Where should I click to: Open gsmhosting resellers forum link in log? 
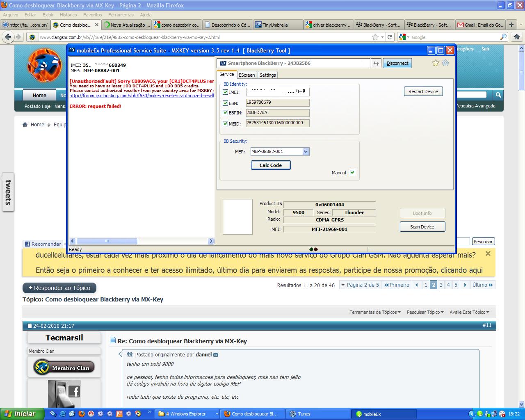[142, 96]
